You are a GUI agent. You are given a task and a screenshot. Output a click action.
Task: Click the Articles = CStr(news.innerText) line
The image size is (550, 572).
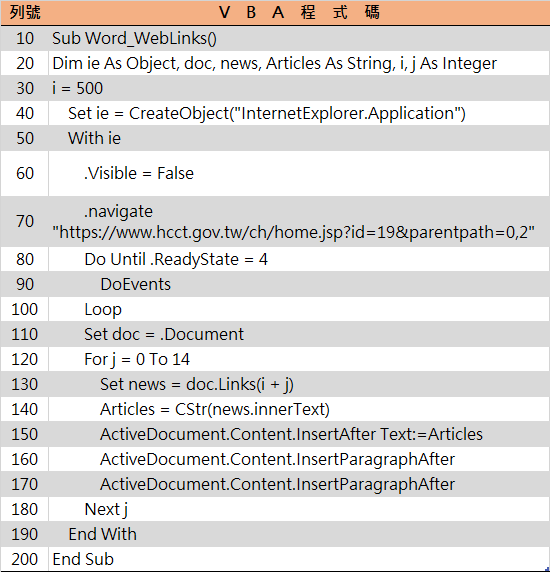(215, 409)
